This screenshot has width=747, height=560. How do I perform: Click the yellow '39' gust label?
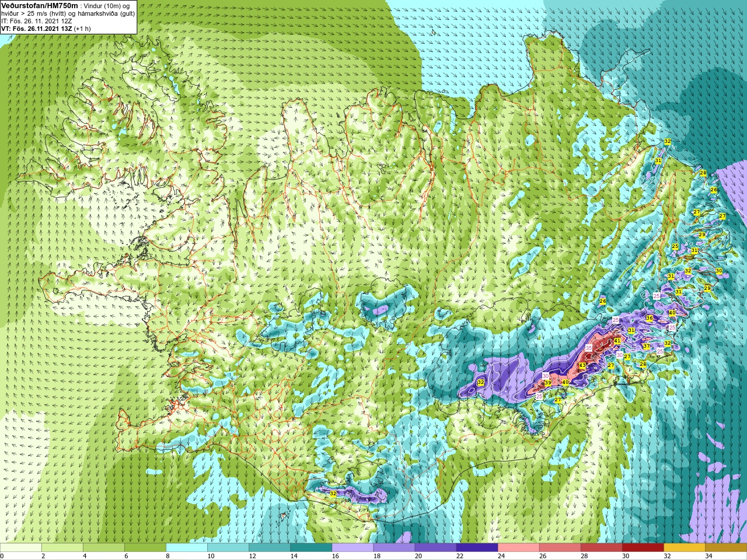[x=547, y=383]
